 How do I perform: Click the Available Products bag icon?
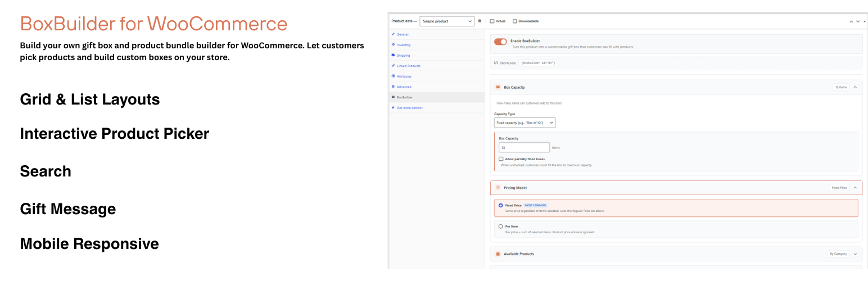point(498,254)
